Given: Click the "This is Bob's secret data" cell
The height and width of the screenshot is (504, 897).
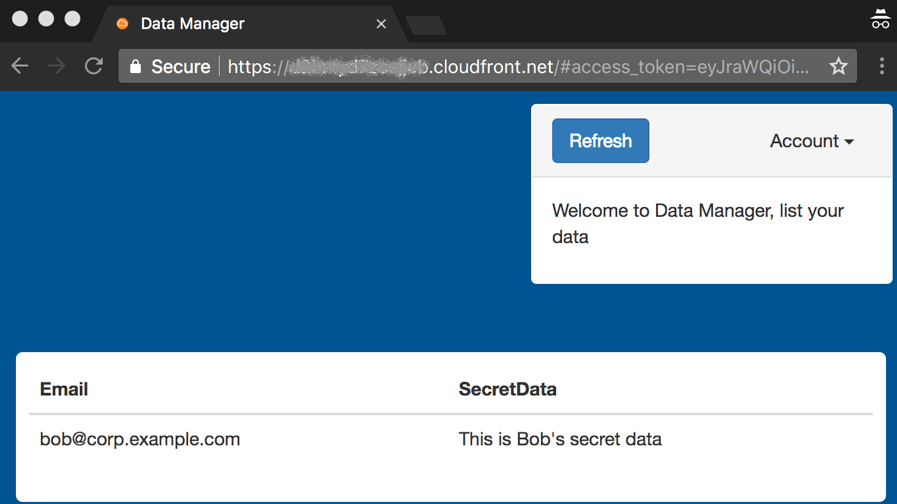Looking at the screenshot, I should click(x=560, y=439).
